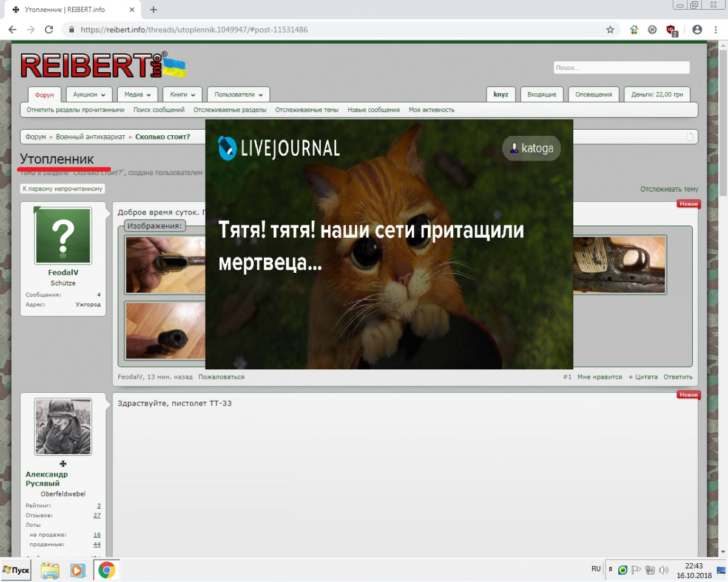
Task: Open the colorful house extension icon
Action: (x=634, y=29)
